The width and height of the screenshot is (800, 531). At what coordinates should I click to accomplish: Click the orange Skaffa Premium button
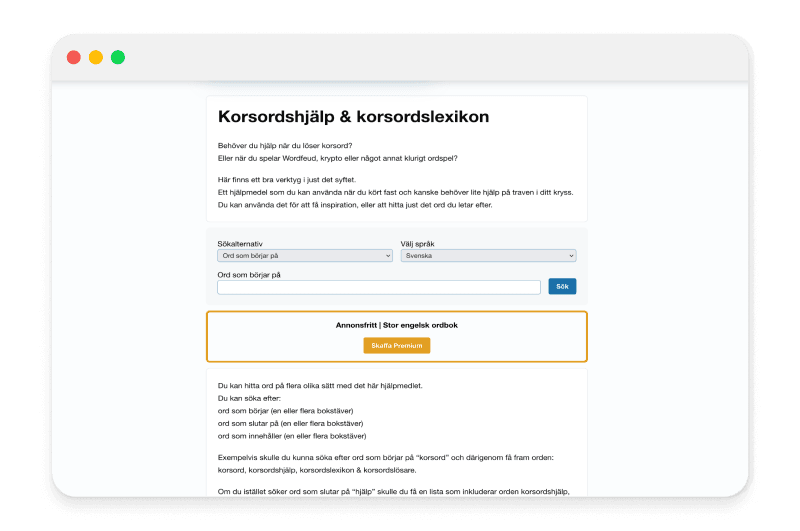pyautogui.click(x=396, y=345)
